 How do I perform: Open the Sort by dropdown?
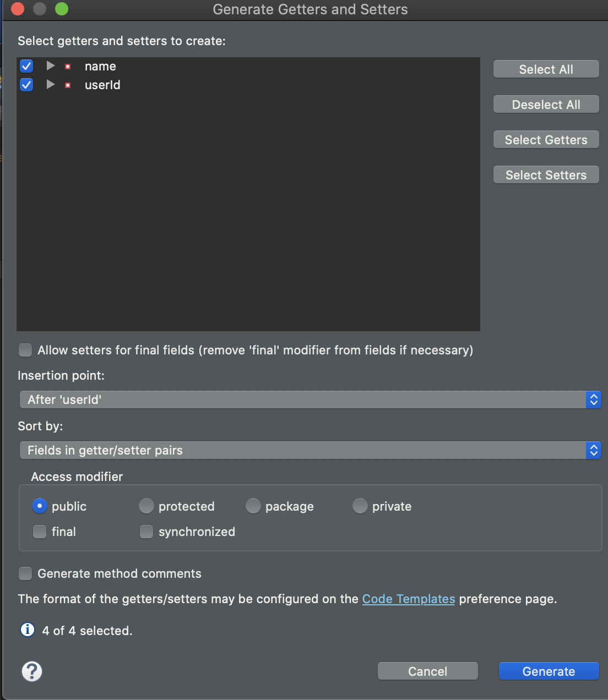310,450
